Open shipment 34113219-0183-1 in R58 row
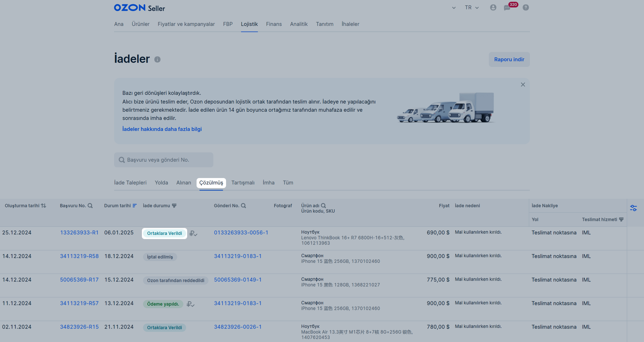The image size is (644, 342). pyautogui.click(x=238, y=256)
